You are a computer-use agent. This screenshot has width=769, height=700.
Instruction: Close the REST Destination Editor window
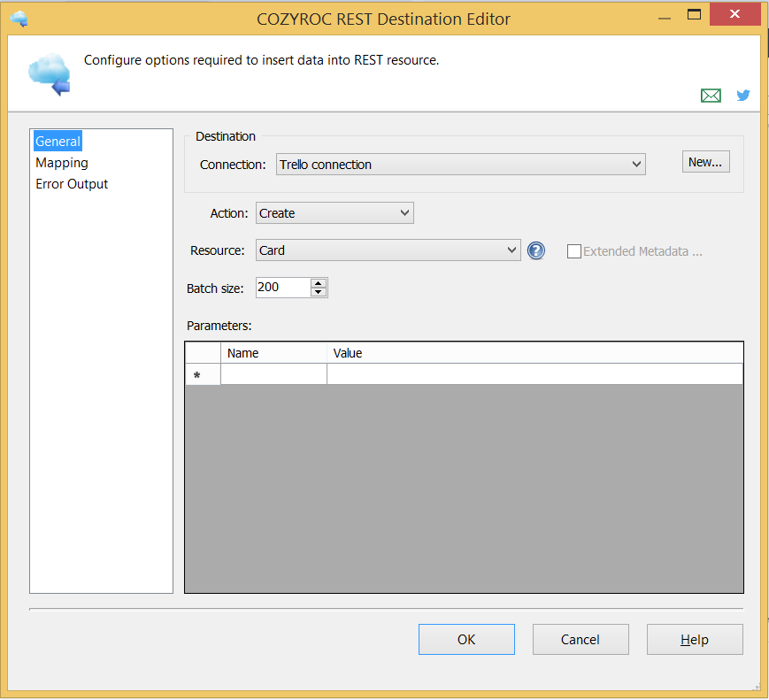point(734,14)
